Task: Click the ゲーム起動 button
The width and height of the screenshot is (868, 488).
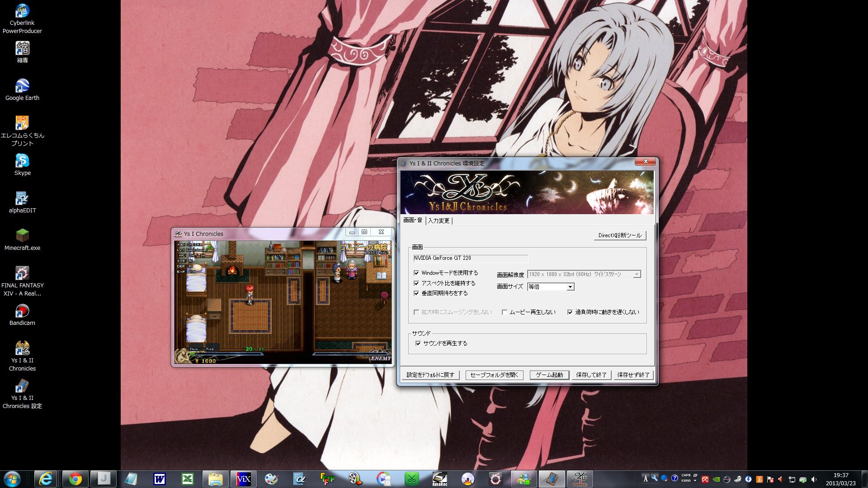Action: [549, 375]
